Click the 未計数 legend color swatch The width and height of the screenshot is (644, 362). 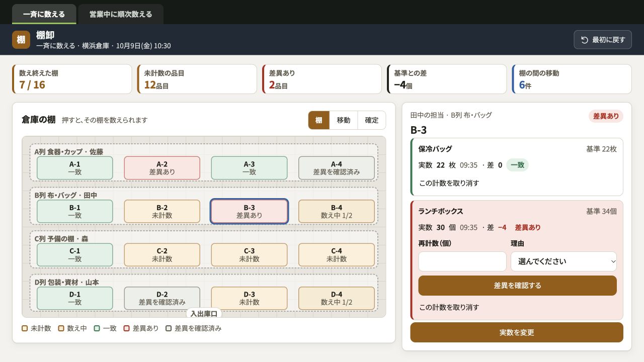tap(25, 328)
